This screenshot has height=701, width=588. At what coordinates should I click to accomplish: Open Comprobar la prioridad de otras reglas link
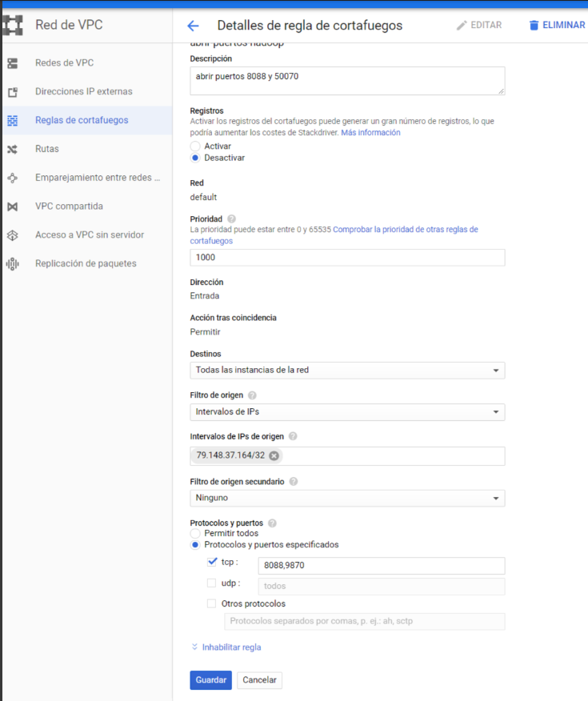(334, 235)
